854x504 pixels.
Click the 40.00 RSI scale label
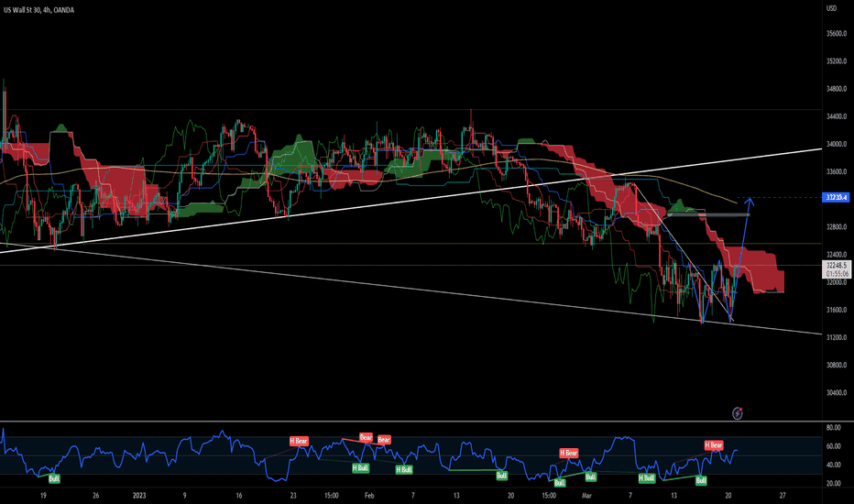click(x=833, y=465)
